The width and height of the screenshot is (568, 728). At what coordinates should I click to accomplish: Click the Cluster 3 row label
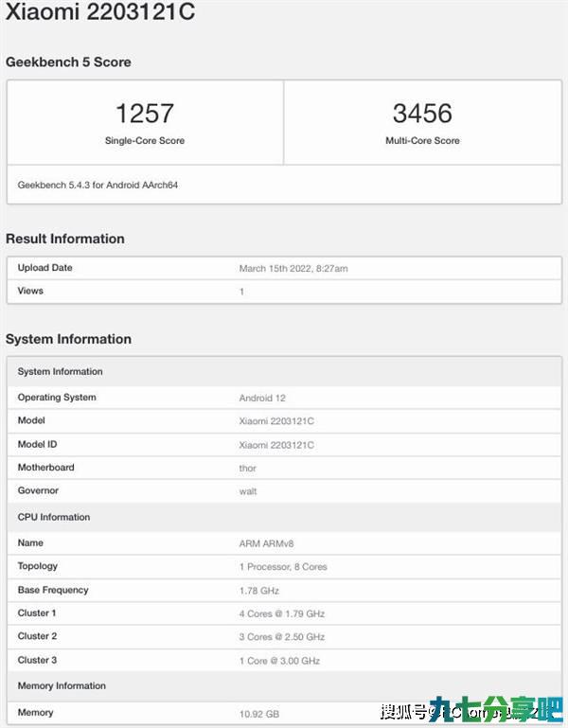pos(37,660)
